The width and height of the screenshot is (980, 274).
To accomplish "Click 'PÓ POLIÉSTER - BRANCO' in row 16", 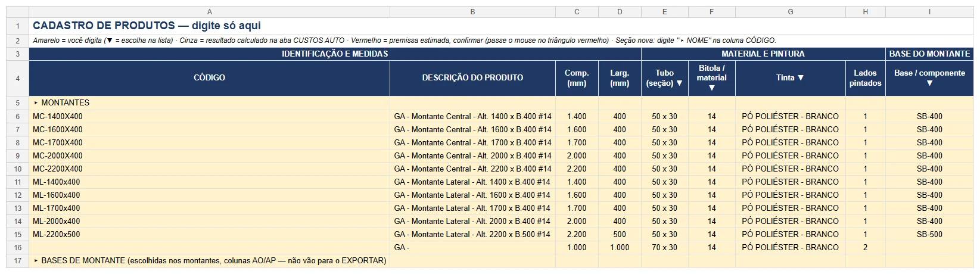I will tap(791, 247).
